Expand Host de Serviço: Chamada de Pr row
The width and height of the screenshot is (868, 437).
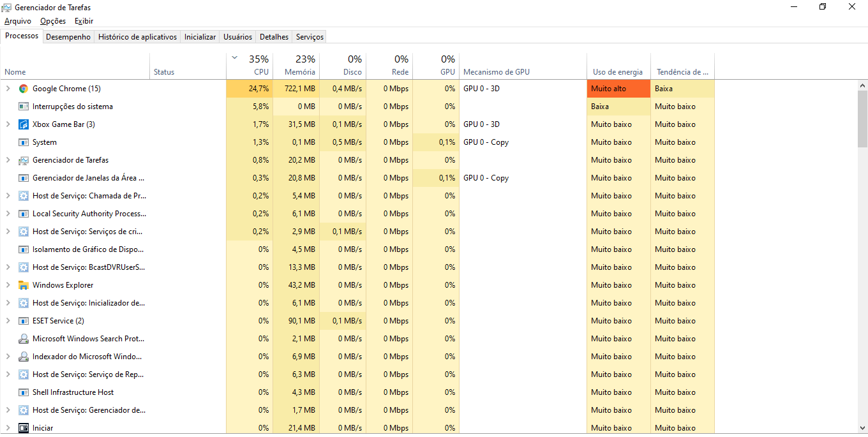(8, 196)
